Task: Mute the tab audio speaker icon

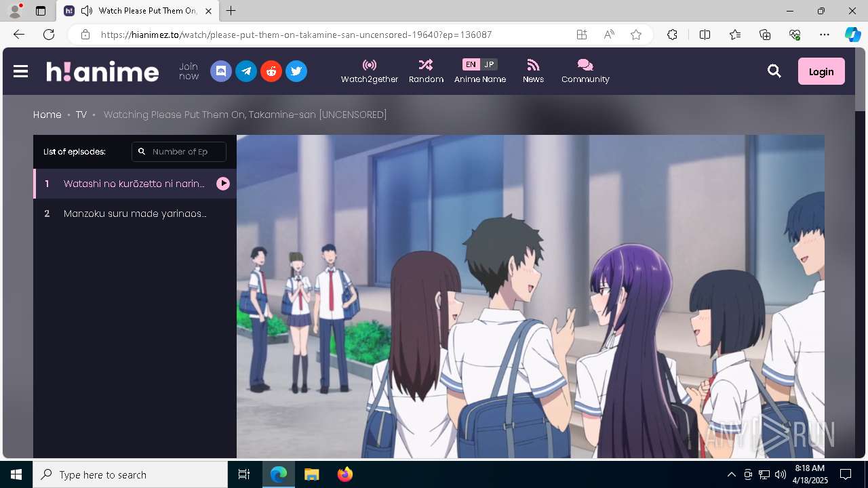Action: point(86,11)
